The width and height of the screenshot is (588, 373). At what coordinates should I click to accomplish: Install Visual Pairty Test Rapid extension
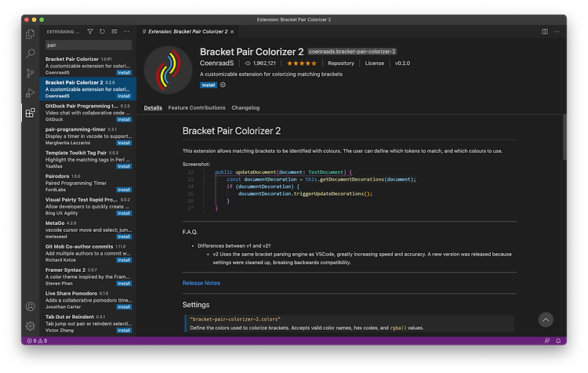click(124, 213)
